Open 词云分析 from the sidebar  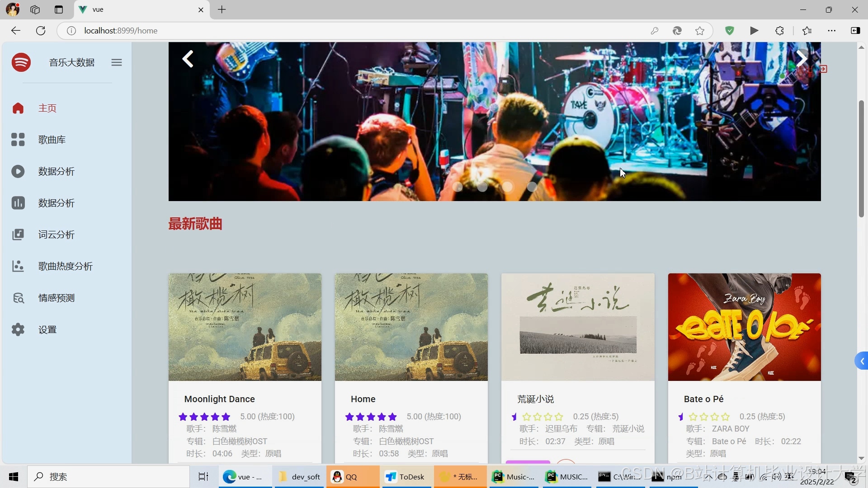pyautogui.click(x=56, y=235)
